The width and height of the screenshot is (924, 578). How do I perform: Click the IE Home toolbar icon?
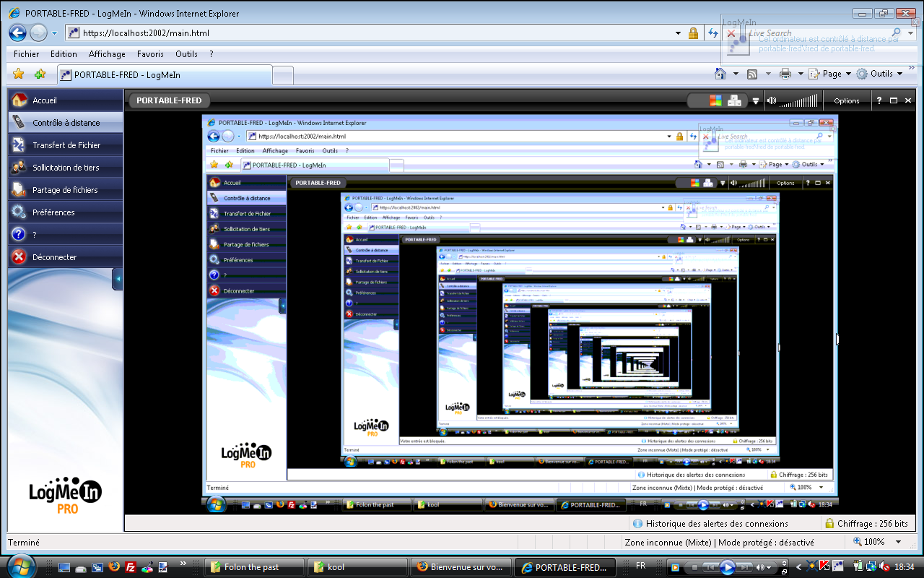pyautogui.click(x=720, y=74)
